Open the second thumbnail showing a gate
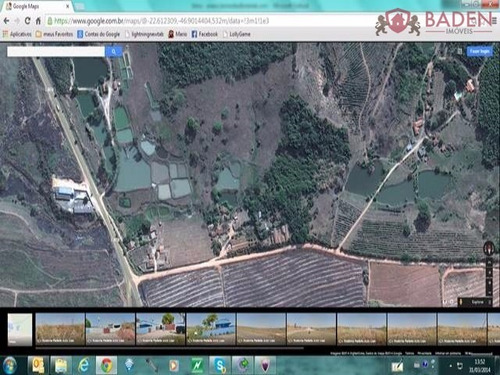This screenshot has height=375, width=500. click(110, 329)
